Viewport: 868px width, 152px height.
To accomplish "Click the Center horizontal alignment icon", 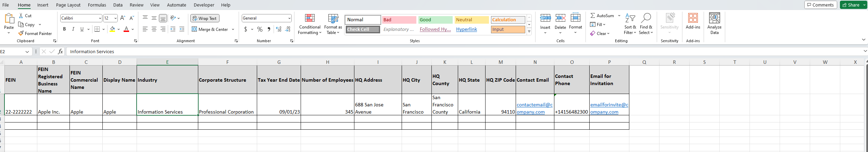I will point(154,29).
